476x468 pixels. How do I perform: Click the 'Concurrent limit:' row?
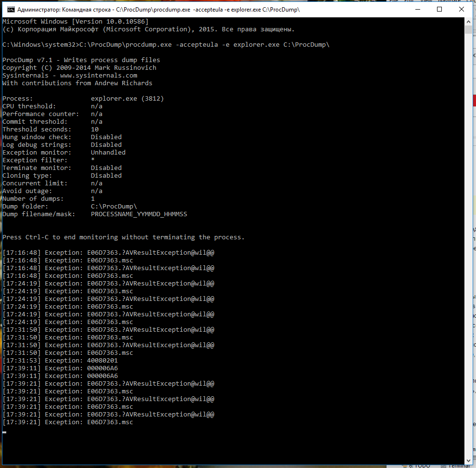(x=52, y=183)
